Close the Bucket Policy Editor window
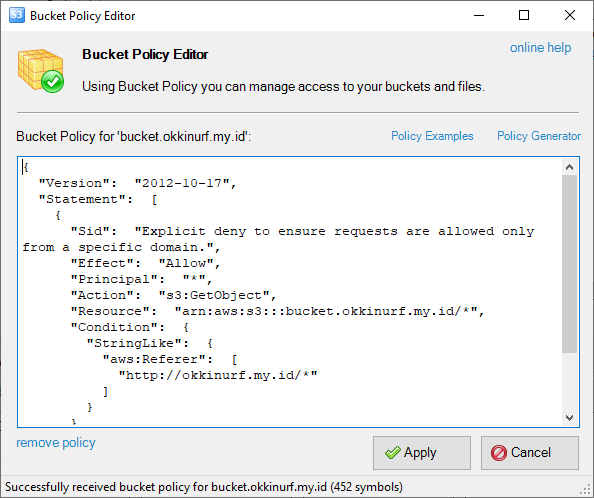Screen dimensions: 594x498 (x=570, y=16)
